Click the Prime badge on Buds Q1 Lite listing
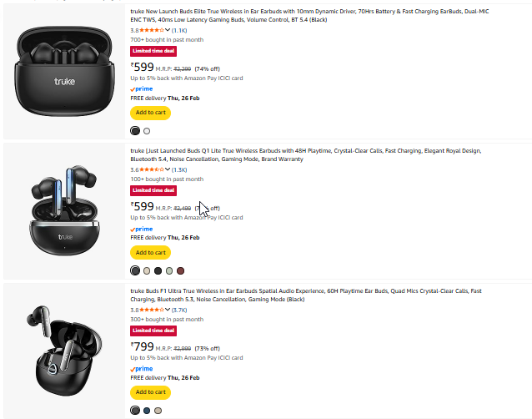Viewport: 532px width, 419px height. pyautogui.click(x=142, y=228)
